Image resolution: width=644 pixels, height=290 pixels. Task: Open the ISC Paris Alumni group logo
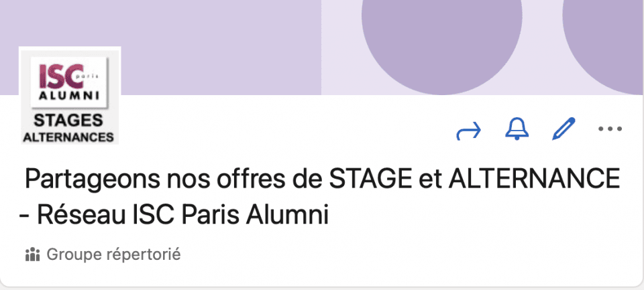click(70, 95)
